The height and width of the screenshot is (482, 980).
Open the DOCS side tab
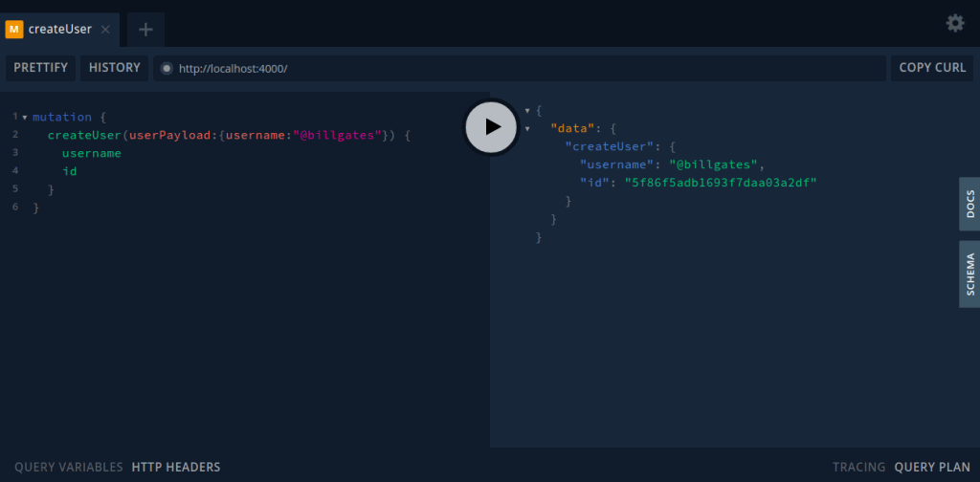click(x=969, y=204)
